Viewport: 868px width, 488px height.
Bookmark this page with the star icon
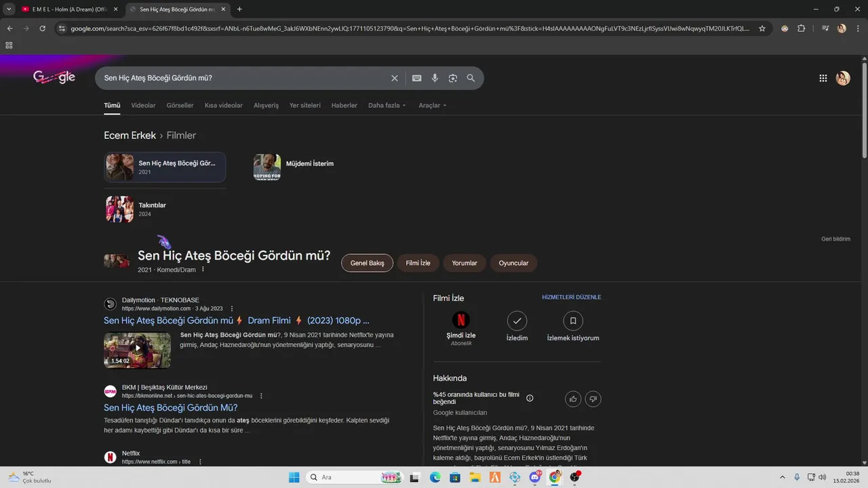point(762,28)
